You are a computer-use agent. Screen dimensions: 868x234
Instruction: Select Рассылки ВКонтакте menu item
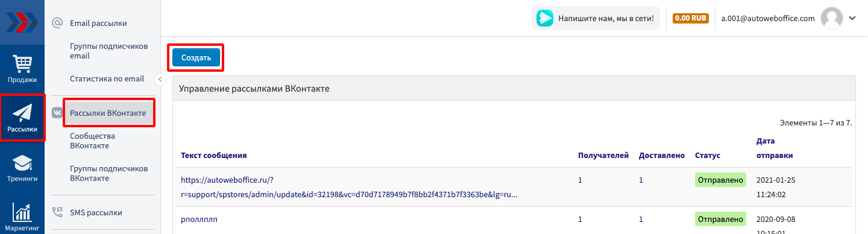click(x=108, y=113)
